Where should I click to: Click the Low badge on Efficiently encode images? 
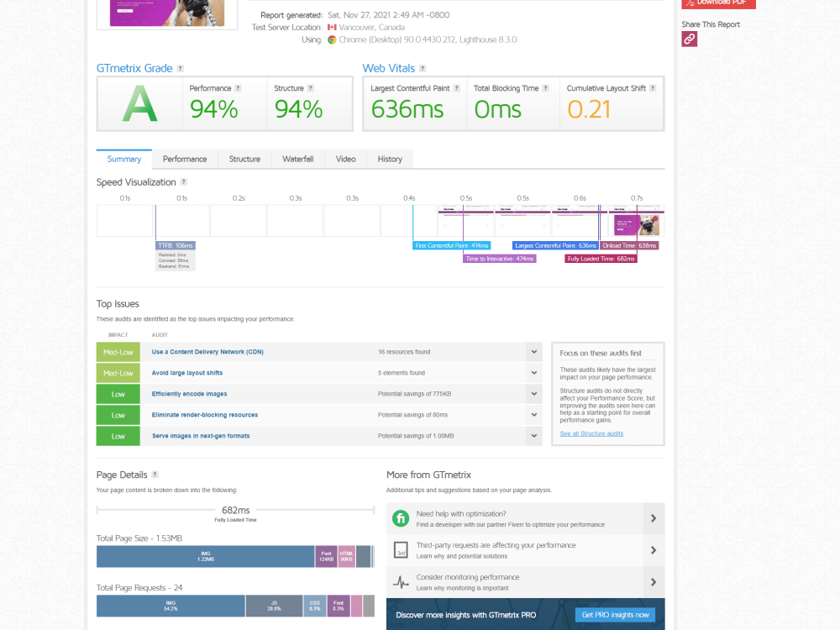(x=118, y=394)
